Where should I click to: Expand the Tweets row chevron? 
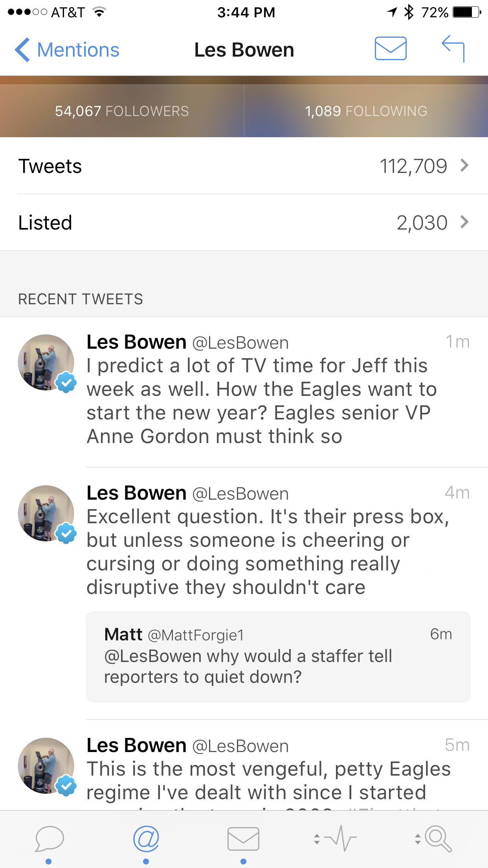465,166
